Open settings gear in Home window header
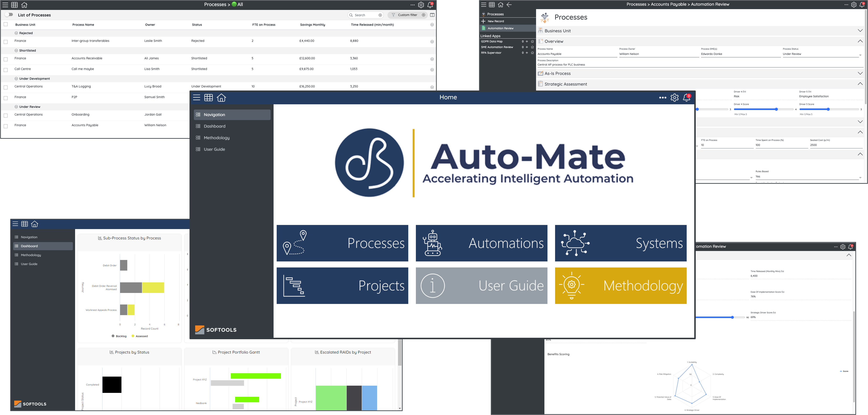Viewport: 868px width, 415px height. click(x=675, y=98)
